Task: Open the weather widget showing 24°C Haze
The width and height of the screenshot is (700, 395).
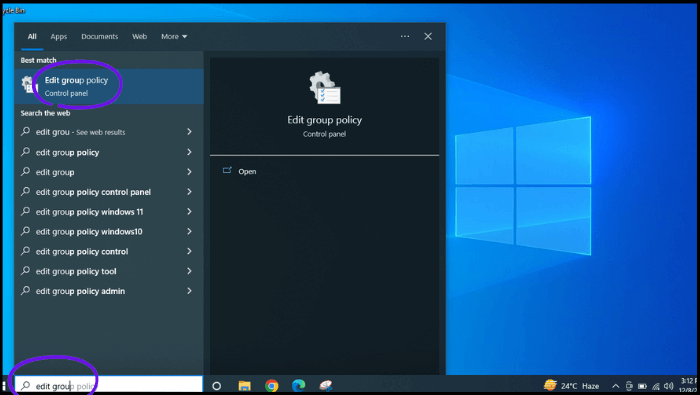Action: pos(571,385)
